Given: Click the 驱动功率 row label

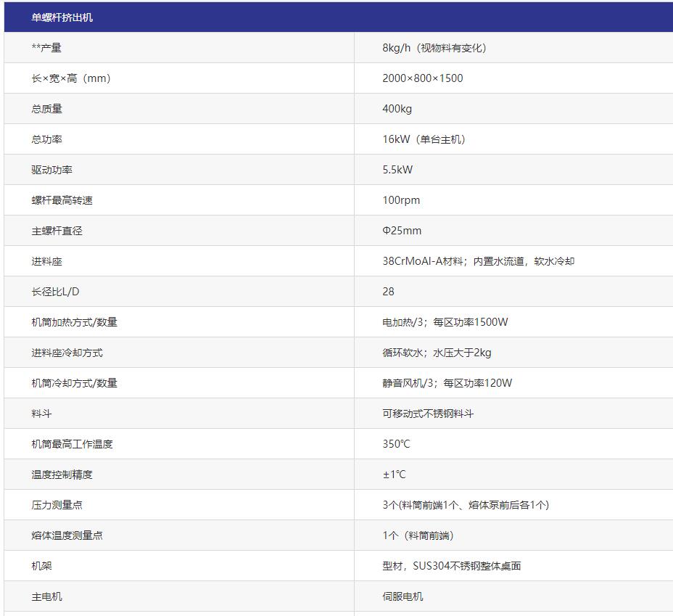Looking at the screenshot, I should coord(52,170).
